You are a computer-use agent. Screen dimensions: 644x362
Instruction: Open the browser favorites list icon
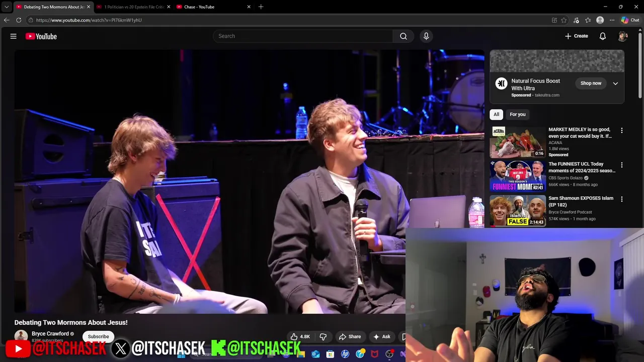click(x=588, y=20)
